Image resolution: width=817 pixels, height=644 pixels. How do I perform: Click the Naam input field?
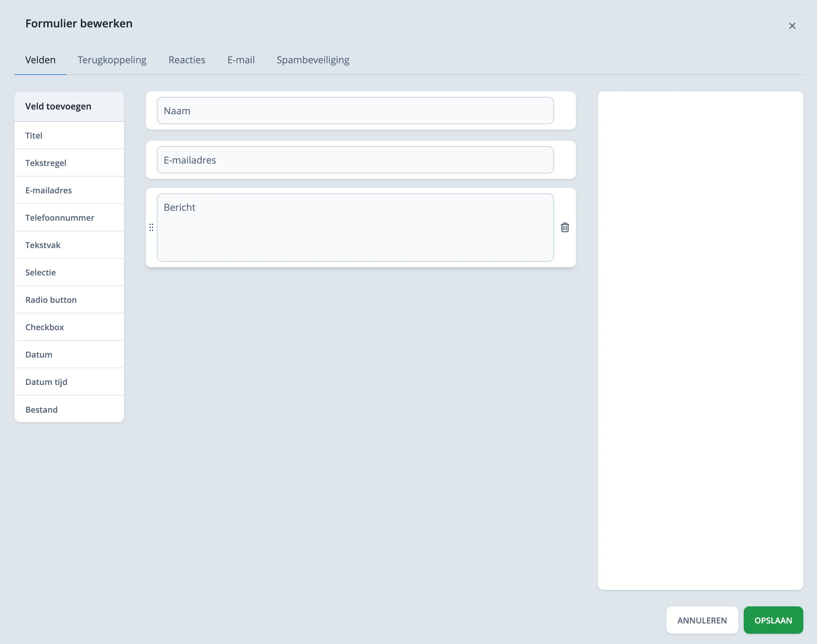pyautogui.click(x=355, y=111)
